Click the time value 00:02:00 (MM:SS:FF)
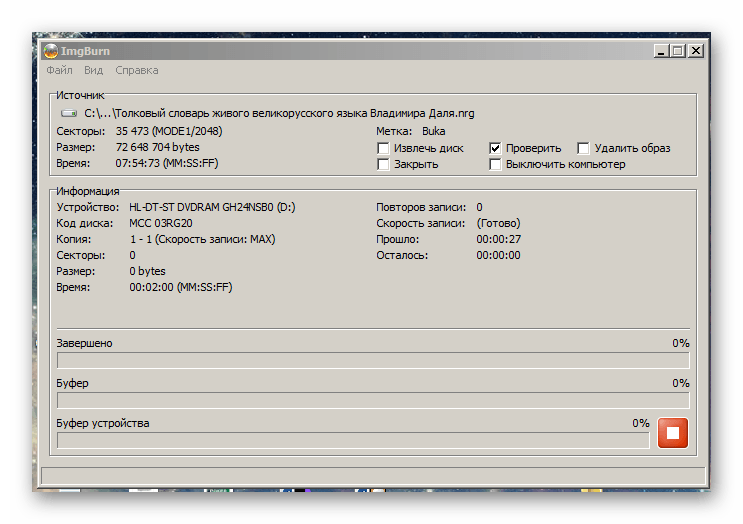The width and height of the screenshot is (743, 524). (181, 288)
